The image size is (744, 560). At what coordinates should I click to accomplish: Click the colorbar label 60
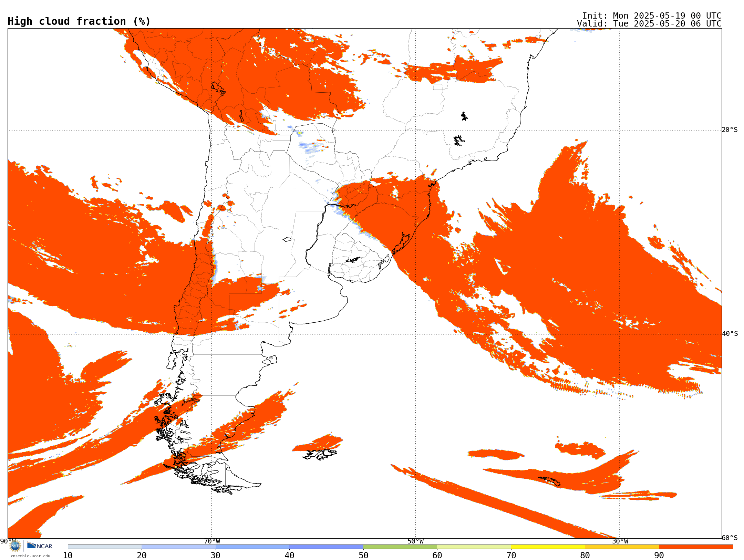pyautogui.click(x=437, y=555)
